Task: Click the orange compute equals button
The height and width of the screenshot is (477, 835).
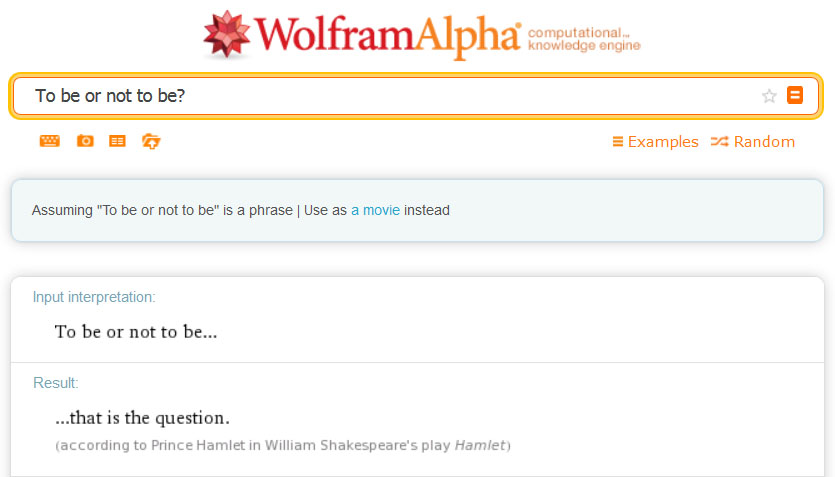Action: (x=795, y=96)
